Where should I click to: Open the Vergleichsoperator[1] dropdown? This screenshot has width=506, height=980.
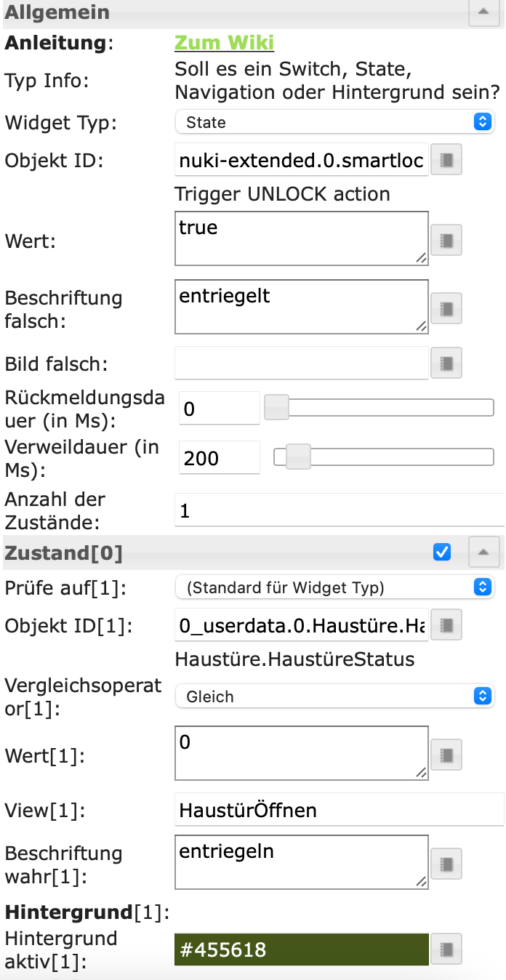pyautogui.click(x=334, y=696)
